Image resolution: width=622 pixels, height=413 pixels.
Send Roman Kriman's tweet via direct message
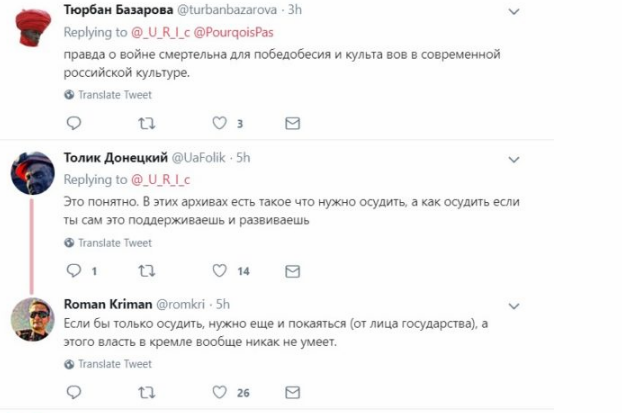(x=292, y=392)
